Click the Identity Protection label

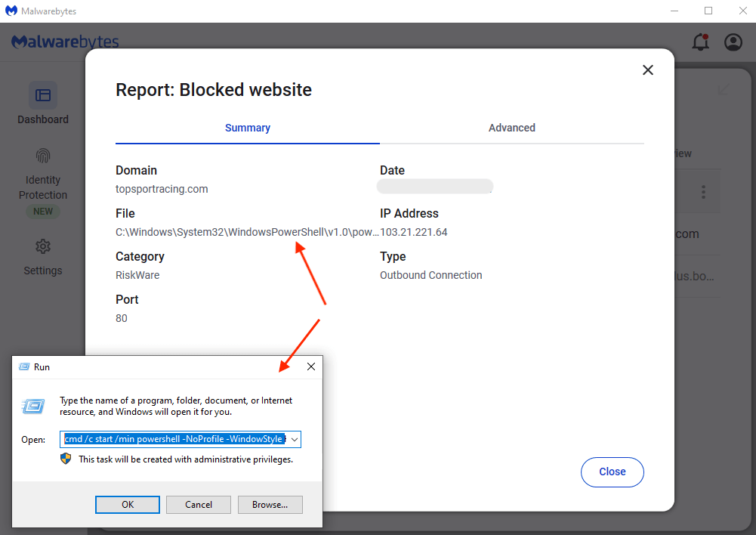(x=43, y=187)
